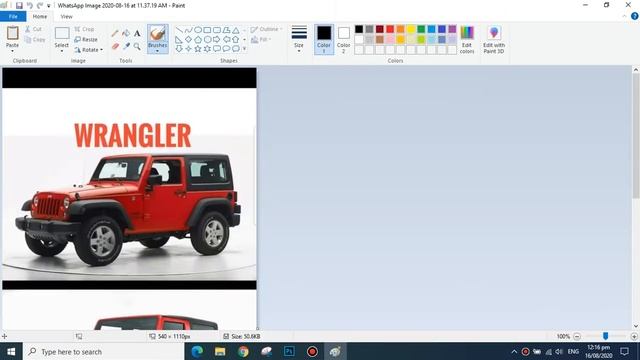This screenshot has height=360, width=640.
Task: Click the Crop button
Action: 84,29
